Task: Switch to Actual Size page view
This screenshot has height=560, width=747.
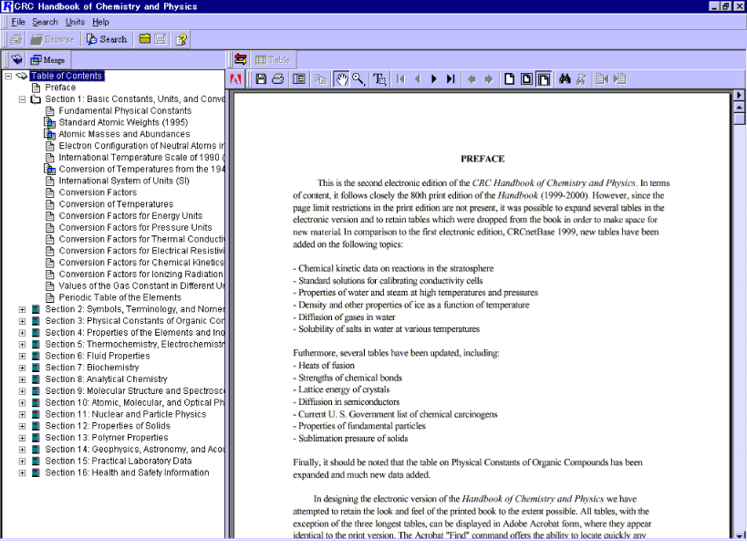Action: tap(509, 79)
